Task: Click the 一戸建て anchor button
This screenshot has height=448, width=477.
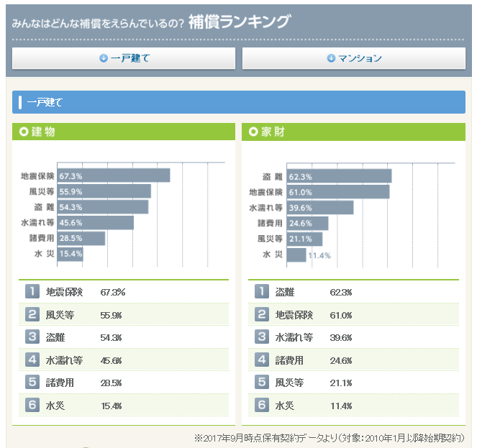Action: tap(124, 58)
